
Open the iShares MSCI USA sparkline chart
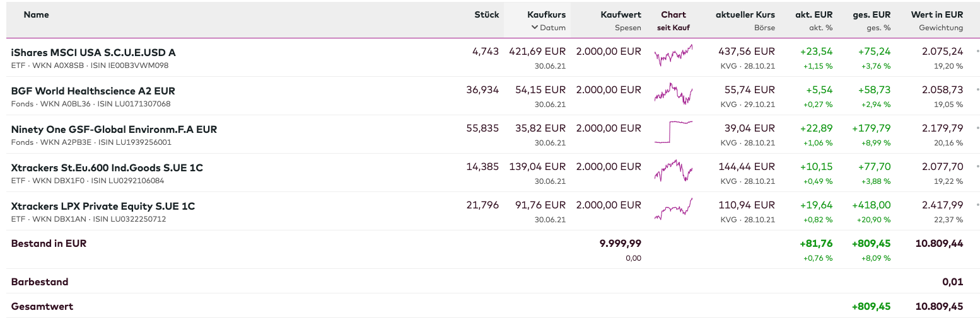[x=674, y=55]
